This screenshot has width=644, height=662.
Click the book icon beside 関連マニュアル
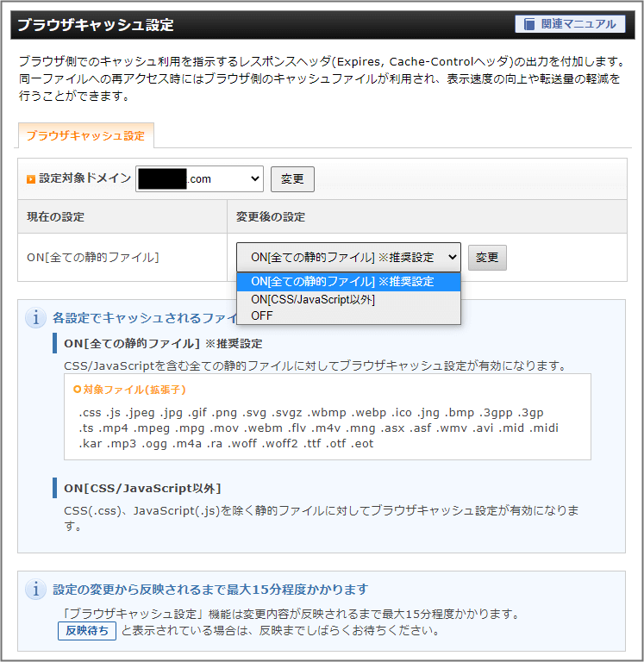pos(528,24)
